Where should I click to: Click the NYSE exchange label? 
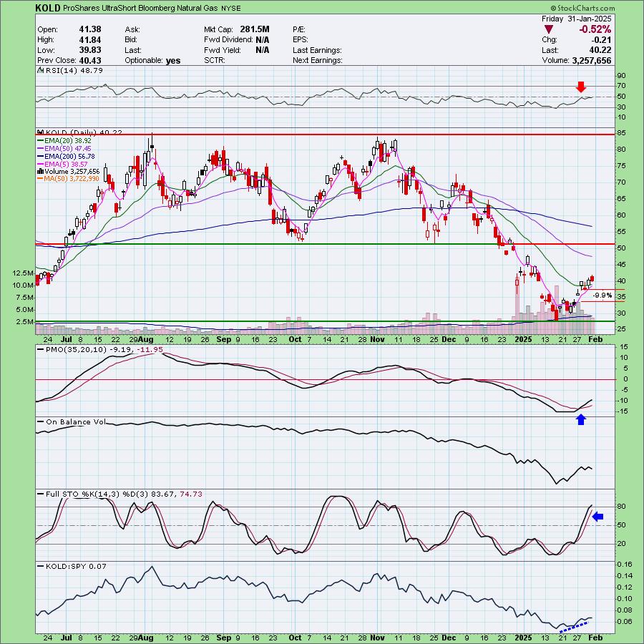[230, 8]
